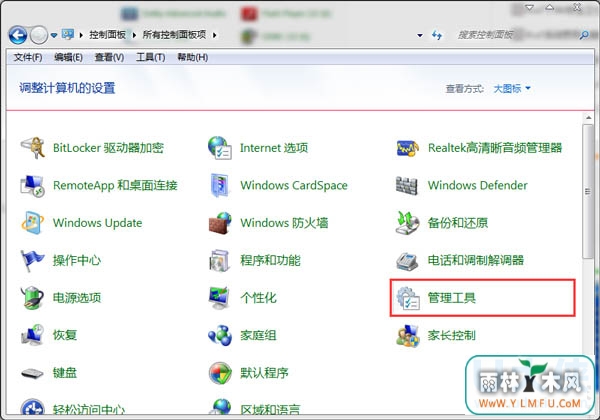Open the Internet 选项 link
The width and height of the screenshot is (600, 420).
click(274, 148)
